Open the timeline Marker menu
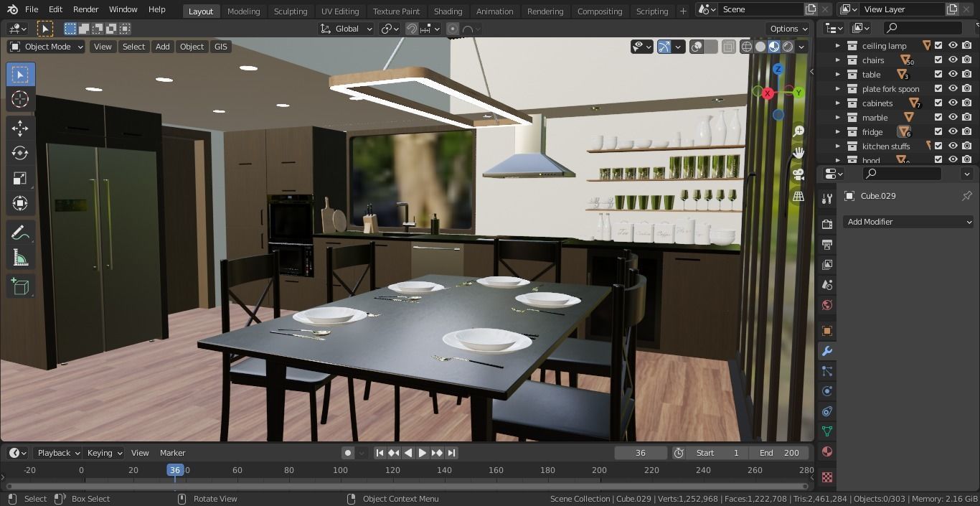Image resolution: width=980 pixels, height=506 pixels. tap(172, 453)
